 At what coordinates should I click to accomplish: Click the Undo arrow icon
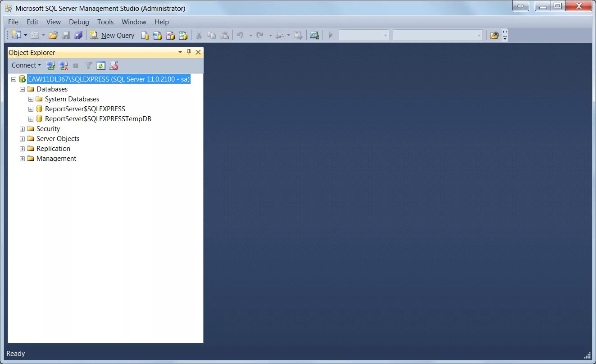click(x=240, y=35)
